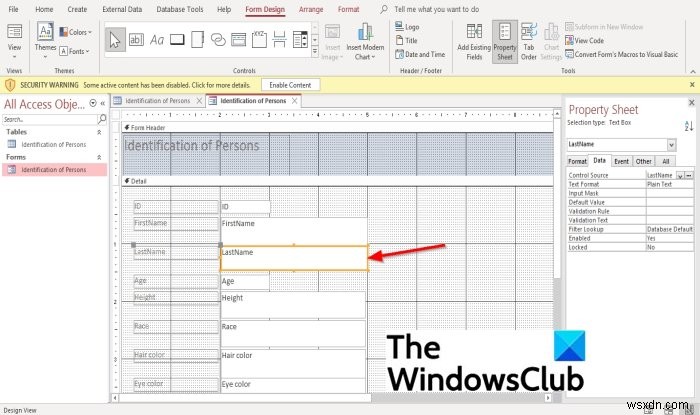Click Add Existing Fields
This screenshot has width=700, height=415.
(474, 42)
